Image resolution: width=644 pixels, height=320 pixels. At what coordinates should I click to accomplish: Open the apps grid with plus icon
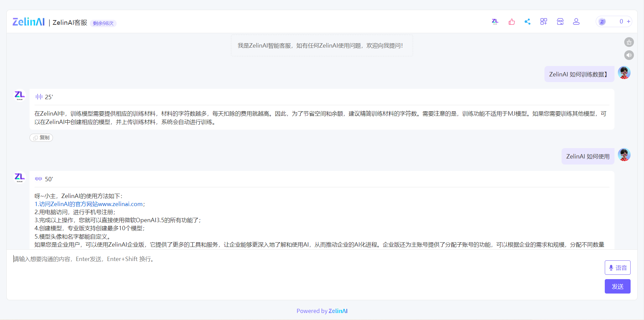tap(544, 22)
